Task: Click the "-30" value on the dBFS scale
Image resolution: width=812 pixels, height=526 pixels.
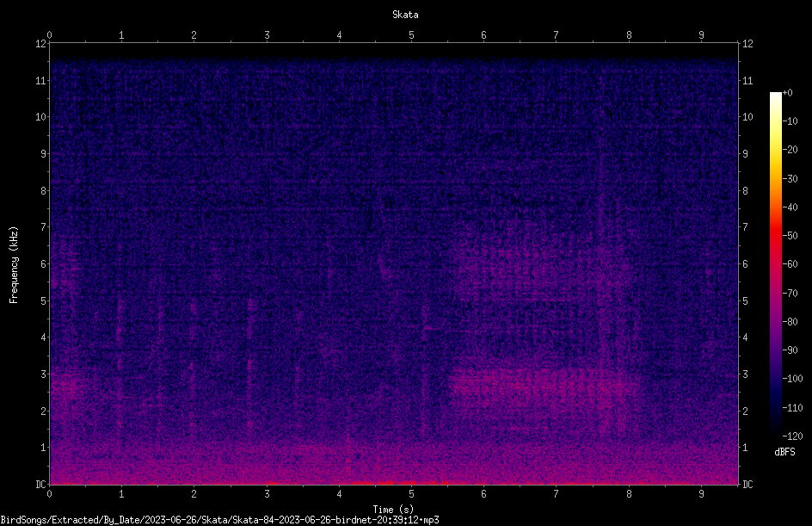Action: click(x=790, y=179)
